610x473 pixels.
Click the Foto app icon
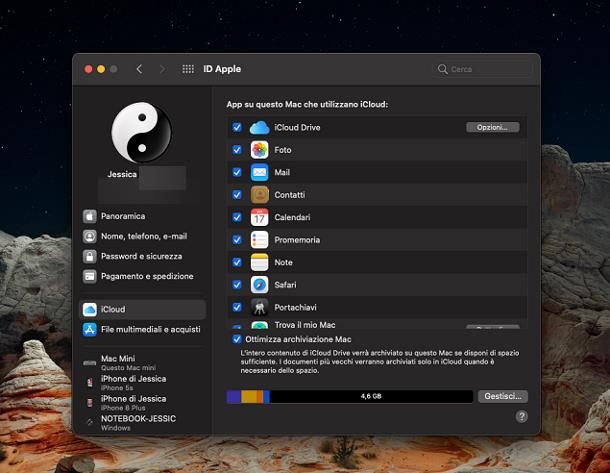point(259,150)
